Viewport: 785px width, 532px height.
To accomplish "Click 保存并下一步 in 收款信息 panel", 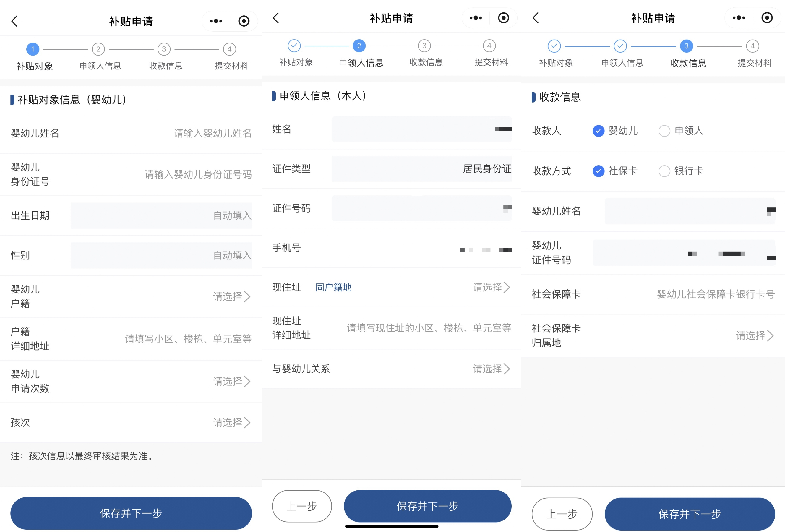I will pyautogui.click(x=690, y=514).
